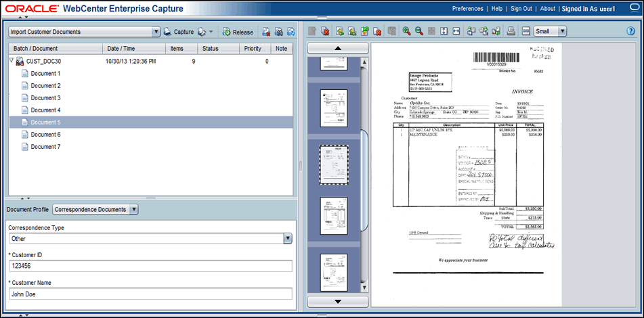Screen dimensions: 644x318
Task: Open the Correspondence Type Other dropdown
Action: point(288,238)
